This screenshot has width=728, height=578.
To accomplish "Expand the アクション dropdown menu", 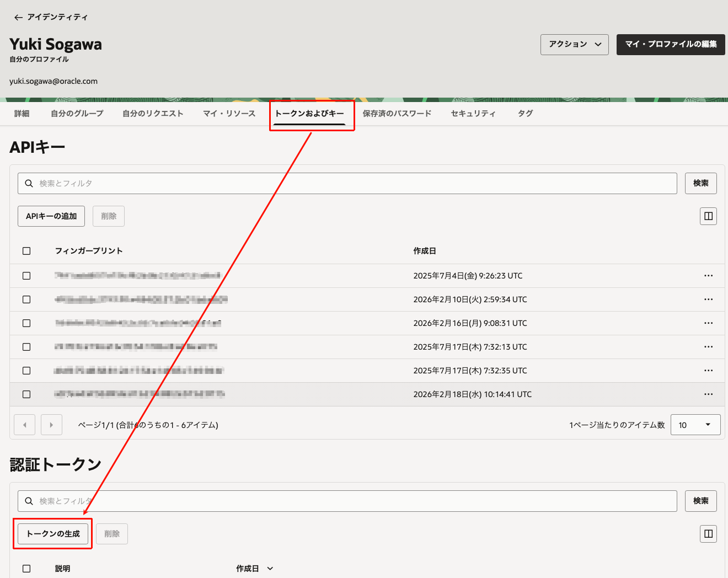I will coord(574,45).
